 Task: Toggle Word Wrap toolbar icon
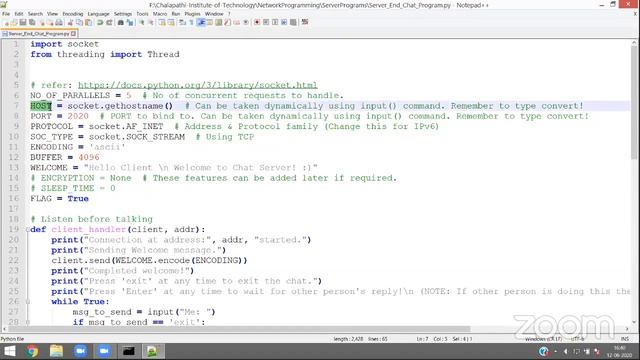pyautogui.click(x=182, y=22)
